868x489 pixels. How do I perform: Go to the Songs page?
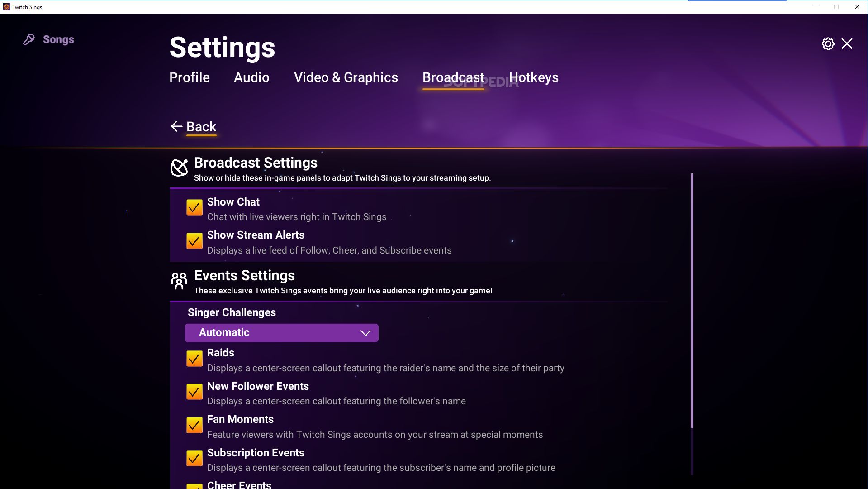click(x=58, y=40)
